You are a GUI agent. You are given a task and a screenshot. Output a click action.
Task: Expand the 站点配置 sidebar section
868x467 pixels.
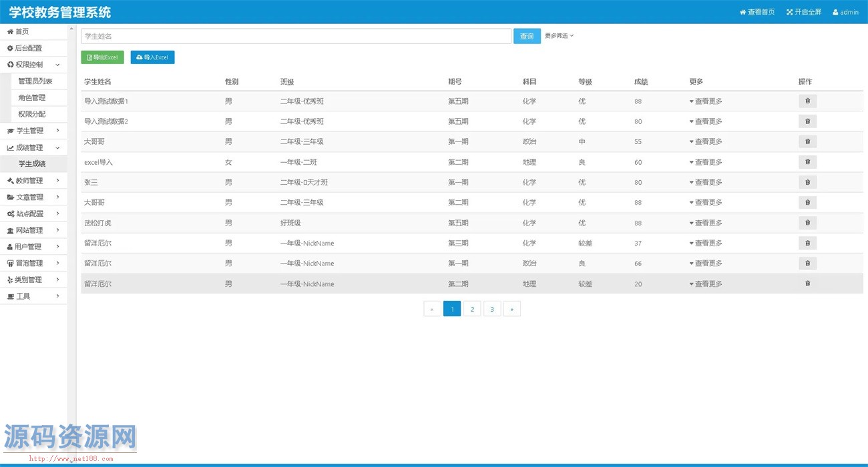click(x=33, y=213)
